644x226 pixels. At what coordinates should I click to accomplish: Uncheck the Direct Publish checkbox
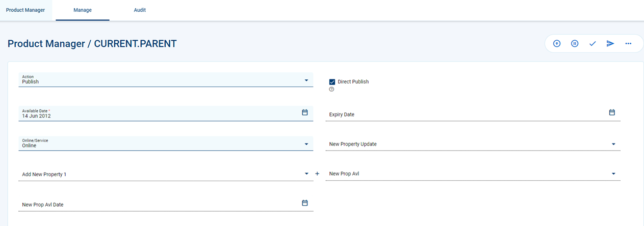pos(332,81)
